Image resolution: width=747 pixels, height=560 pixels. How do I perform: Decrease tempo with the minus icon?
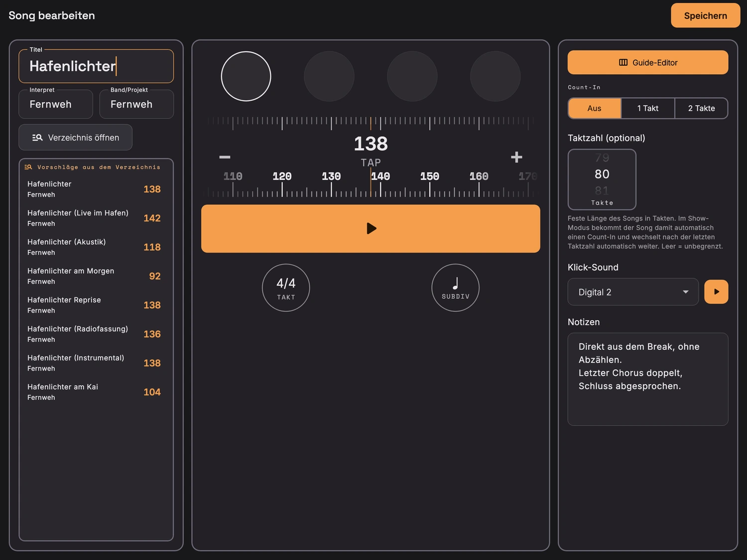click(225, 157)
